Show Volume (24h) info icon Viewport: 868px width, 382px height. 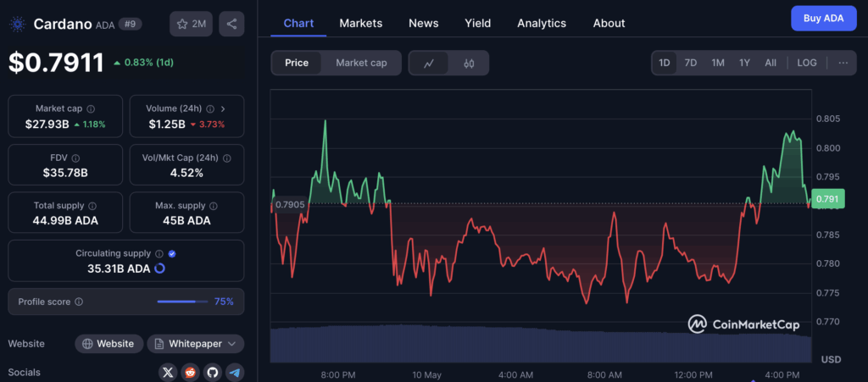pyautogui.click(x=210, y=109)
